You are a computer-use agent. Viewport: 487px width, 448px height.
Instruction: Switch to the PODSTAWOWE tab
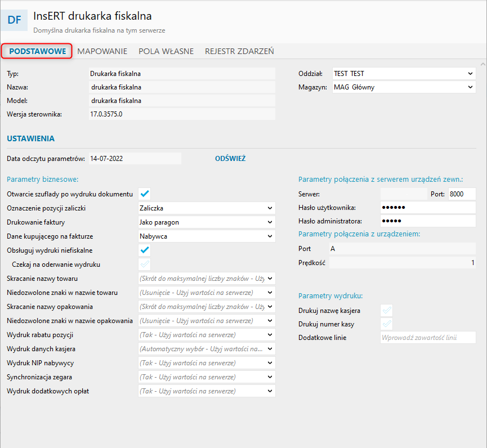tap(37, 51)
